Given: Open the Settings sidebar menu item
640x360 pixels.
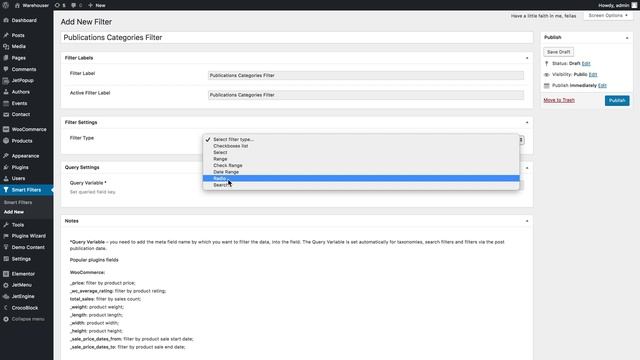Looking at the screenshot, I should pos(27,259).
